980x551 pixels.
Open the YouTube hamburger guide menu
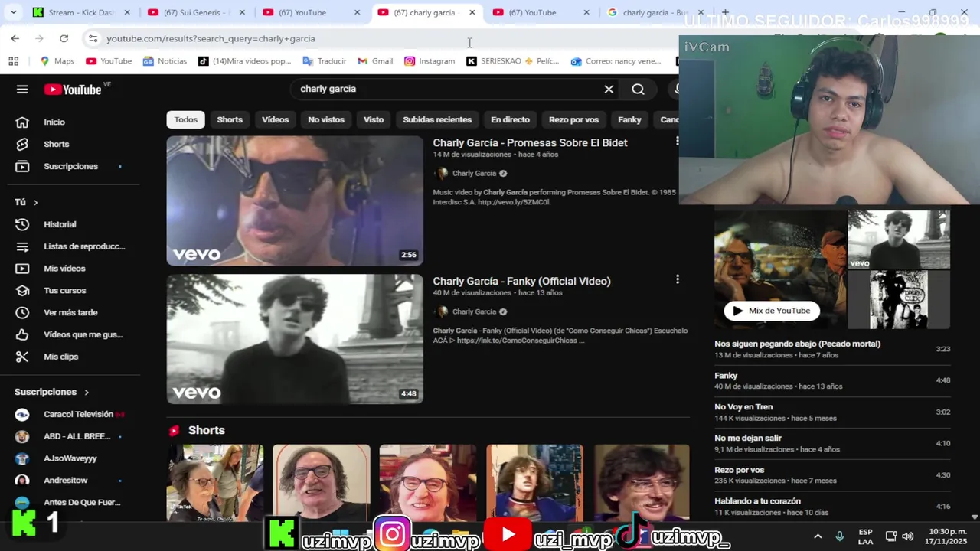coord(22,90)
